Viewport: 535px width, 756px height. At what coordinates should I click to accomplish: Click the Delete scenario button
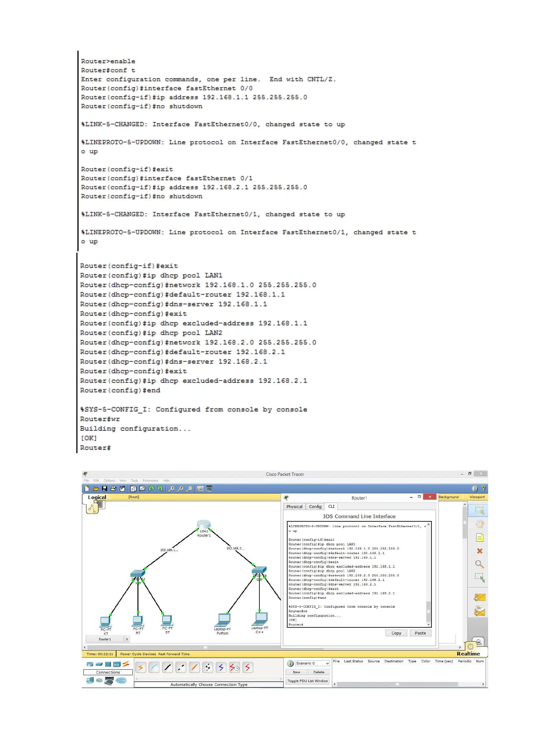319,672
